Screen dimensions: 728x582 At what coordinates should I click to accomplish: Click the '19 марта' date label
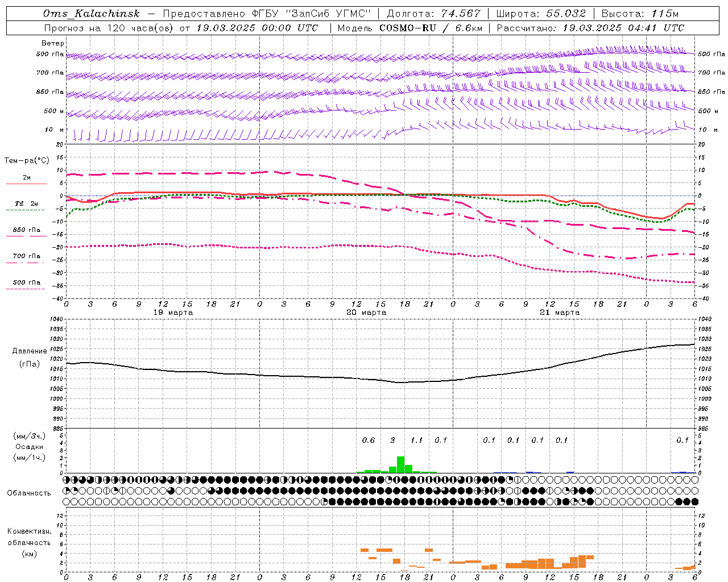pos(173,312)
